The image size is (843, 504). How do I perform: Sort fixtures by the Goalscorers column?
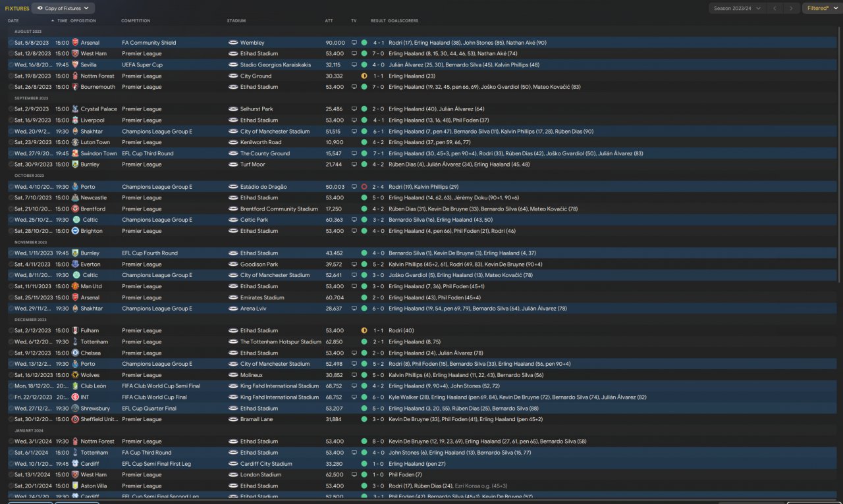point(403,21)
